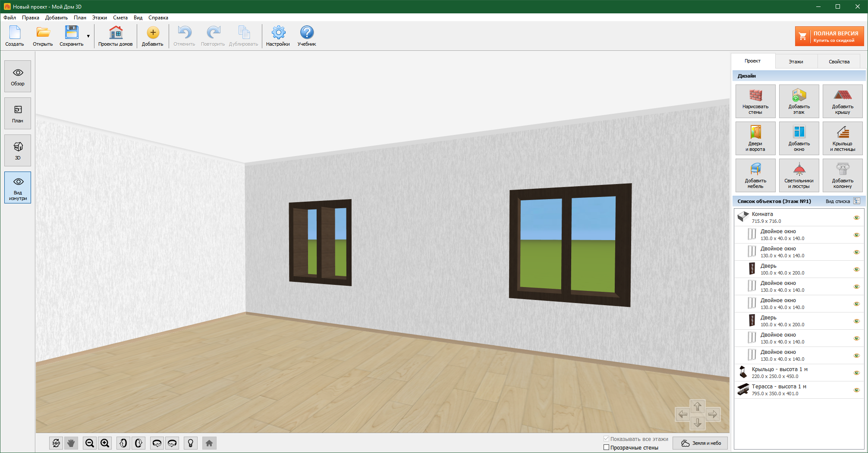Switch to the Свойства tab
868x453 pixels.
[x=839, y=62]
